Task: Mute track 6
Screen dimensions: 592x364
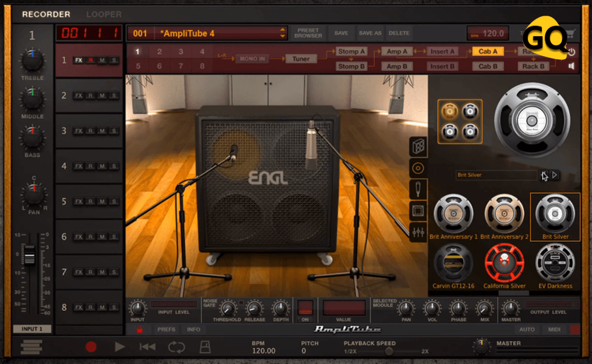Action: [102, 237]
